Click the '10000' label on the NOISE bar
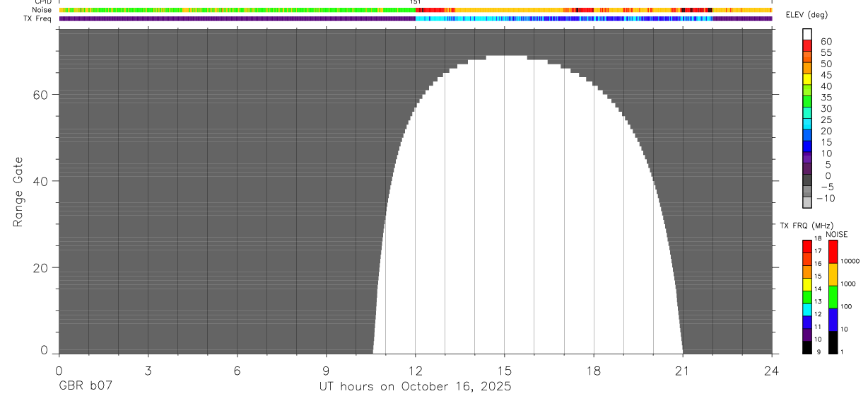This screenshot has width=868, height=401. (850, 261)
